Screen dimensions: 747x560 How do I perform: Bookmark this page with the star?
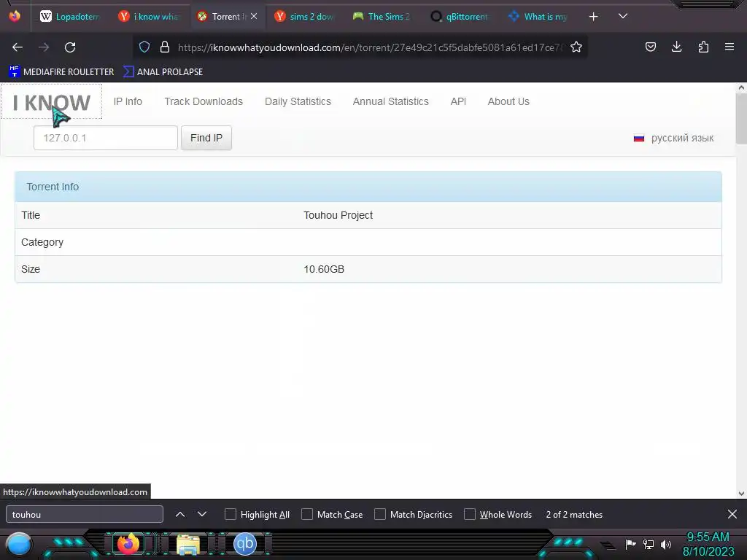point(576,47)
